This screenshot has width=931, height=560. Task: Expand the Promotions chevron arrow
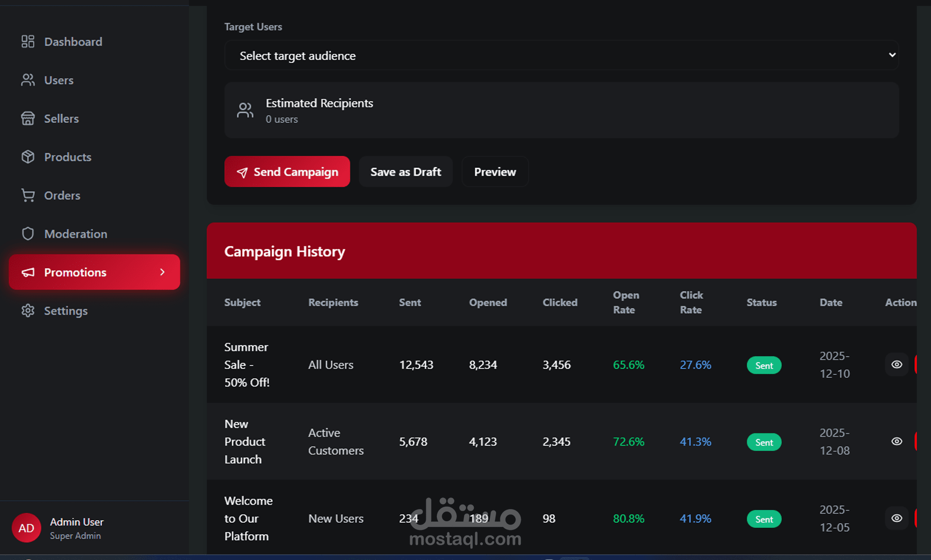pyautogui.click(x=162, y=272)
